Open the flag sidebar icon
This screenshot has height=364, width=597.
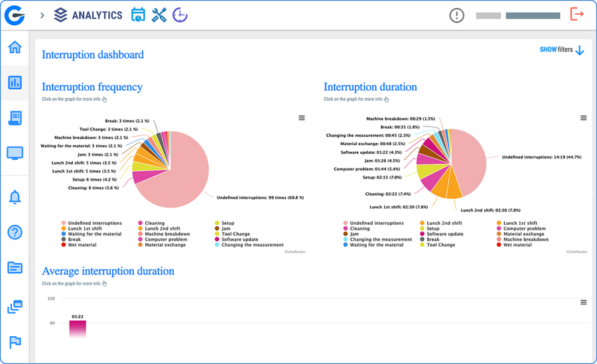click(x=15, y=342)
